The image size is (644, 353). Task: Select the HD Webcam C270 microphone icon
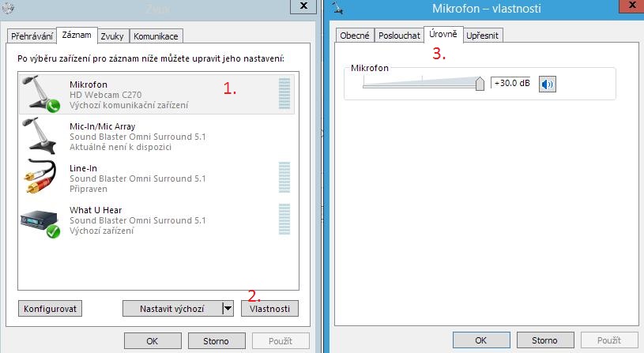(x=40, y=94)
